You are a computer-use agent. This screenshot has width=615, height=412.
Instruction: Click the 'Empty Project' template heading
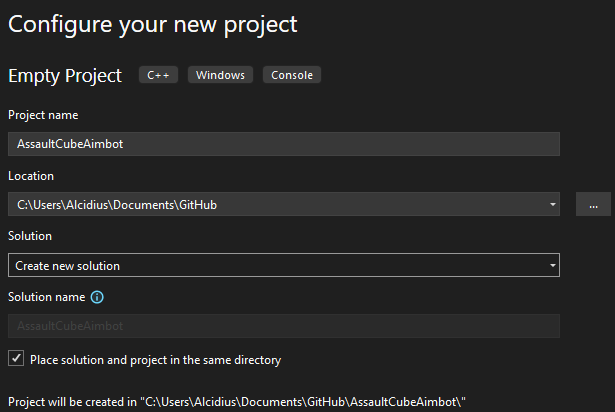pos(65,76)
